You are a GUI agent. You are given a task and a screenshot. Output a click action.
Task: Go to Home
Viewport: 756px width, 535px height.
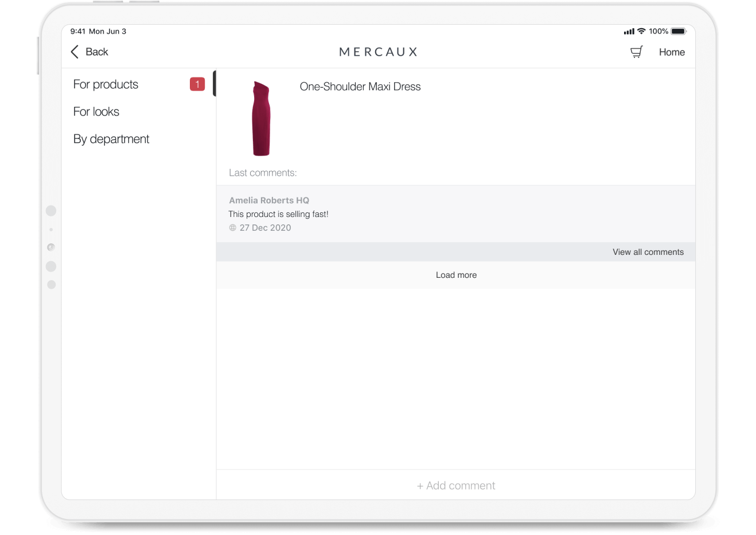point(672,52)
